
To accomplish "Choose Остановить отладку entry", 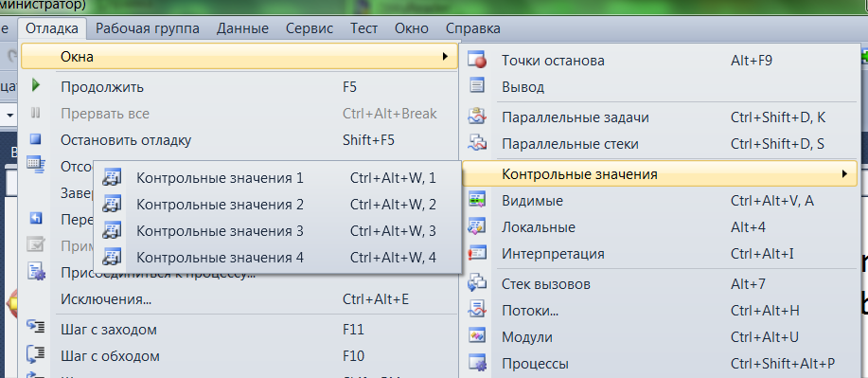I will (x=239, y=140).
